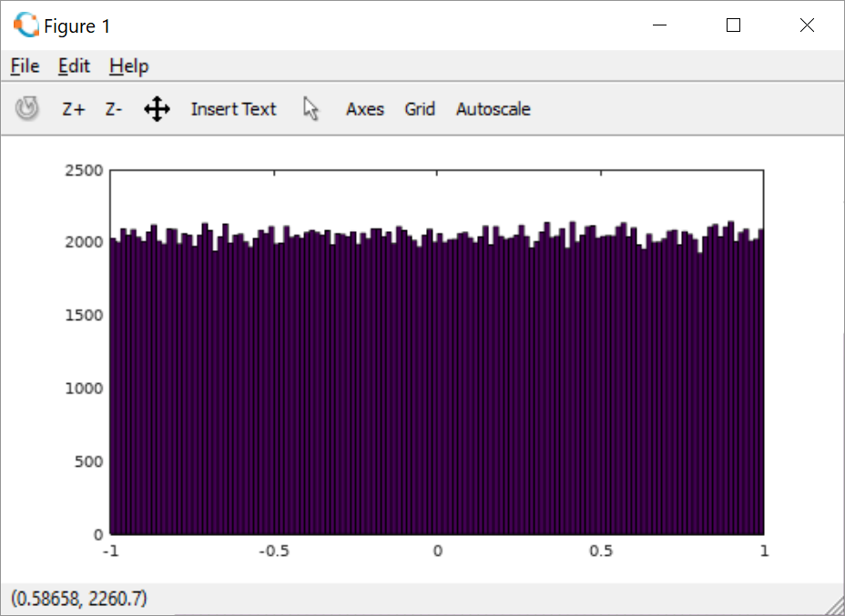Open the Help menu
Screen dimensions: 845x616
128,66
